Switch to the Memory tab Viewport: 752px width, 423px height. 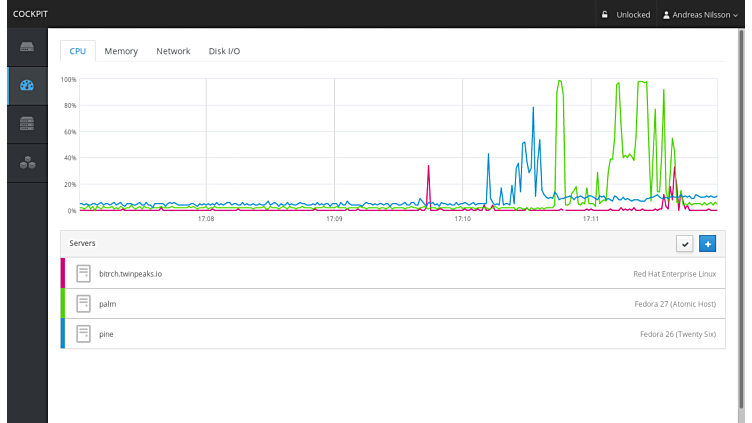pyautogui.click(x=121, y=51)
